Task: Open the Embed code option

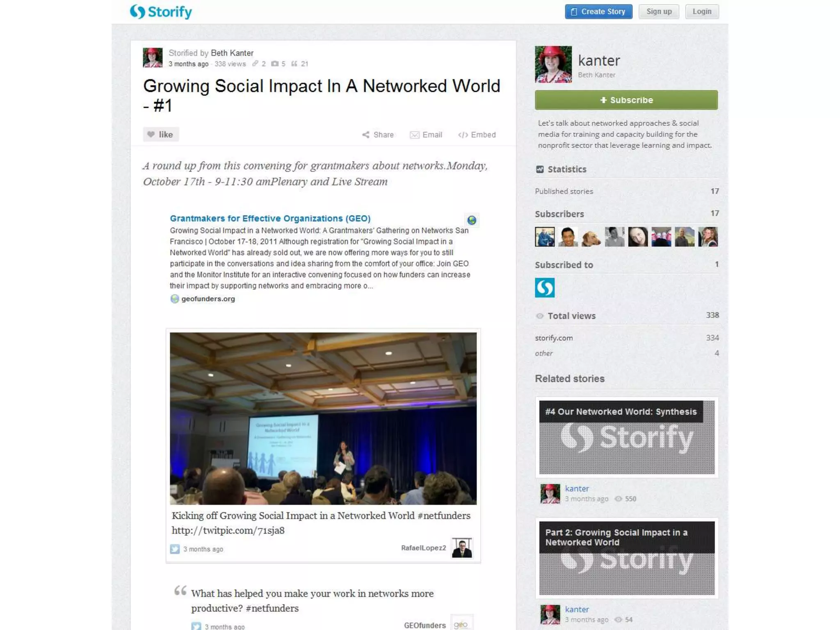Action: pyautogui.click(x=477, y=135)
